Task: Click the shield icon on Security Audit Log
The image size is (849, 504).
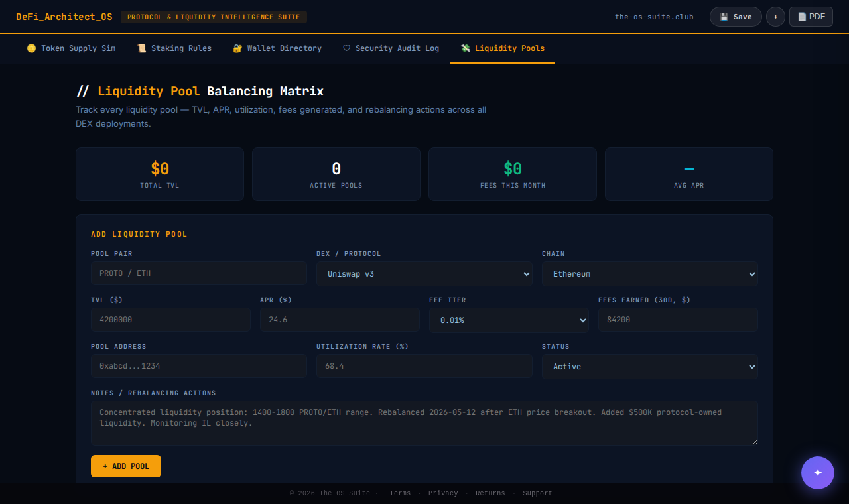Action: tap(346, 48)
